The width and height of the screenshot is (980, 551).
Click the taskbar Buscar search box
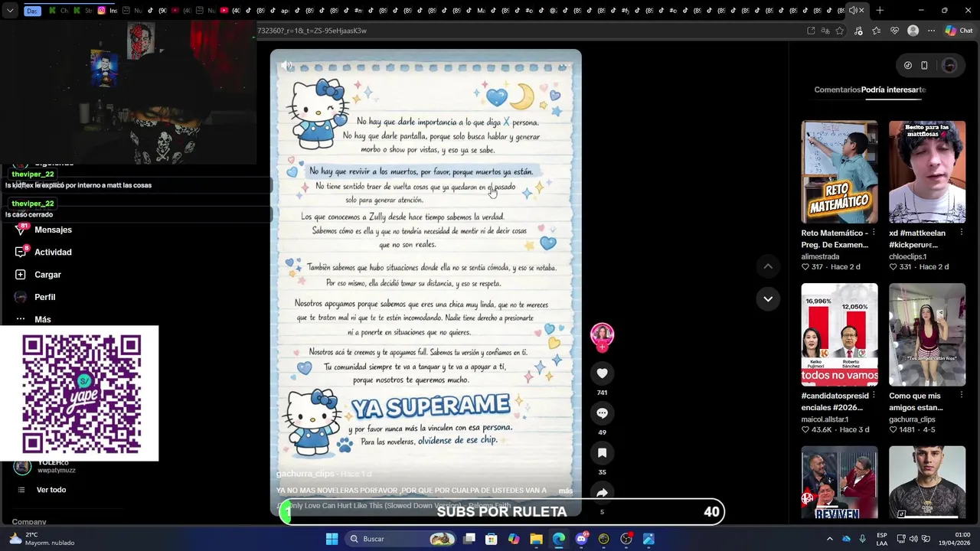click(401, 539)
